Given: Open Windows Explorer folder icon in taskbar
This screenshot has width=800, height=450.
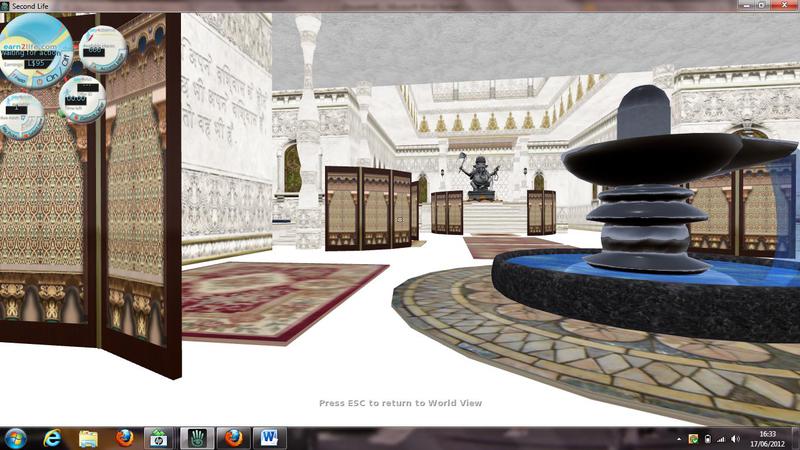Looking at the screenshot, I should 88,439.
